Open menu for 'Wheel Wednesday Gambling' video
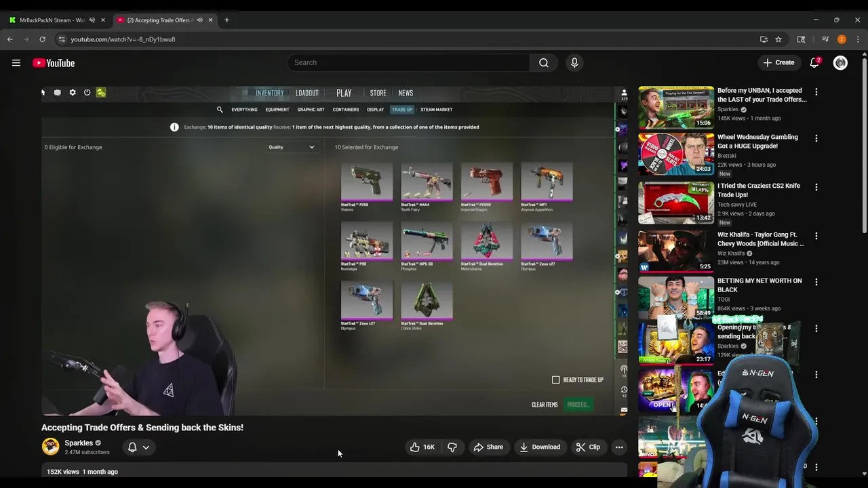Image resolution: width=868 pixels, height=488 pixels. 816,138
